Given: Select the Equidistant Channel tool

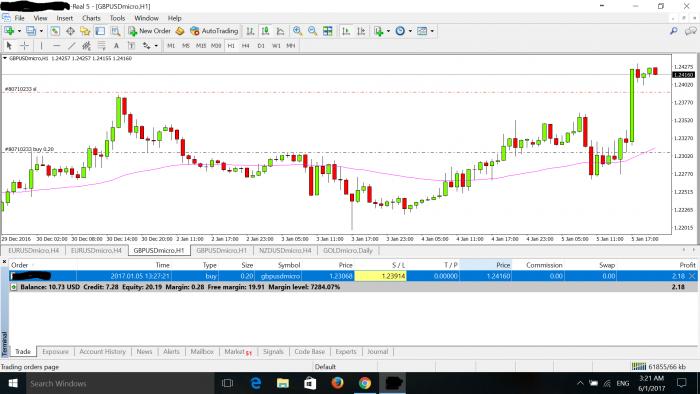Looking at the screenshot, I should pos(86,46).
